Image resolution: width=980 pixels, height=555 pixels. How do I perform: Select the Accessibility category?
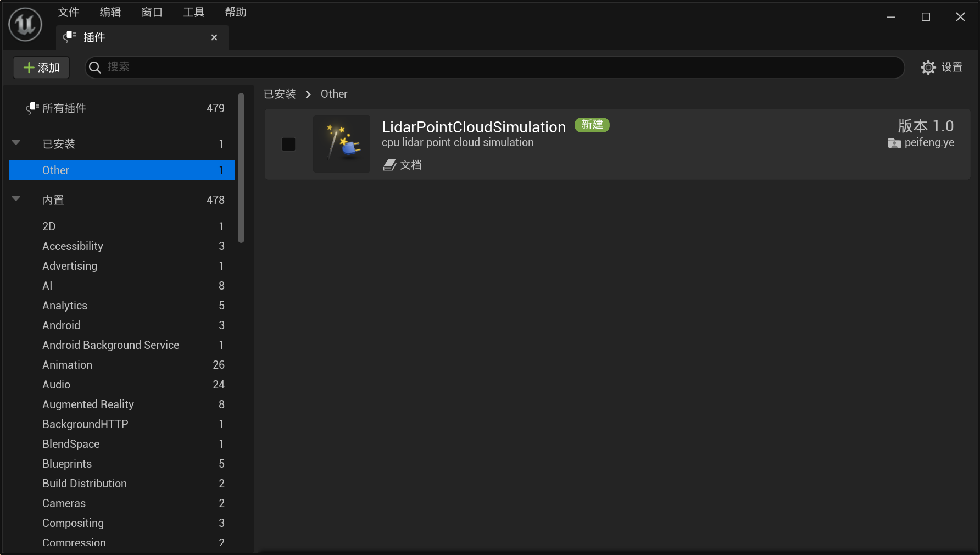click(122, 246)
